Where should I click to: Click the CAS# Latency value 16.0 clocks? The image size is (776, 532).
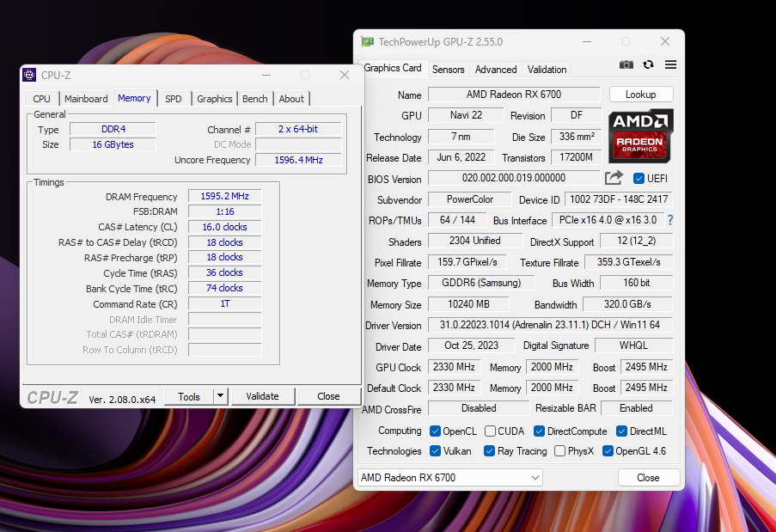(224, 227)
